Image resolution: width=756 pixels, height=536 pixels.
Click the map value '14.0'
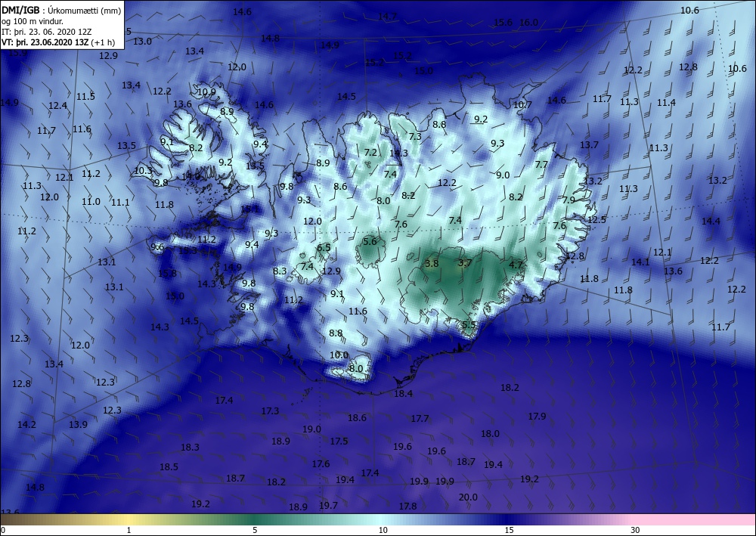[x=191, y=176]
